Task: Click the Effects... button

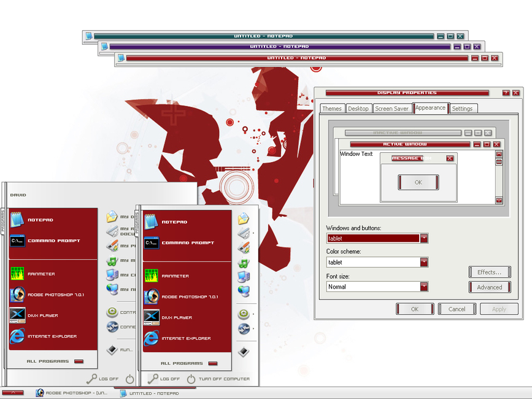Action: [490, 272]
